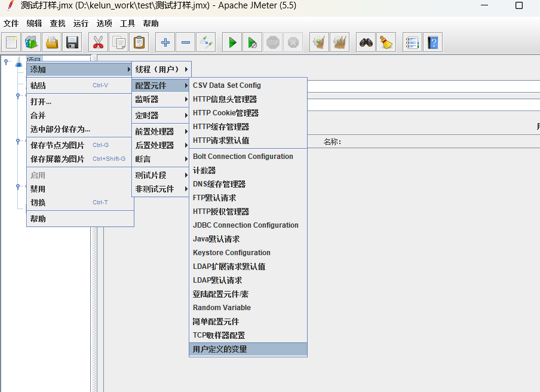Select HTTP缓存管理器

[248, 127]
